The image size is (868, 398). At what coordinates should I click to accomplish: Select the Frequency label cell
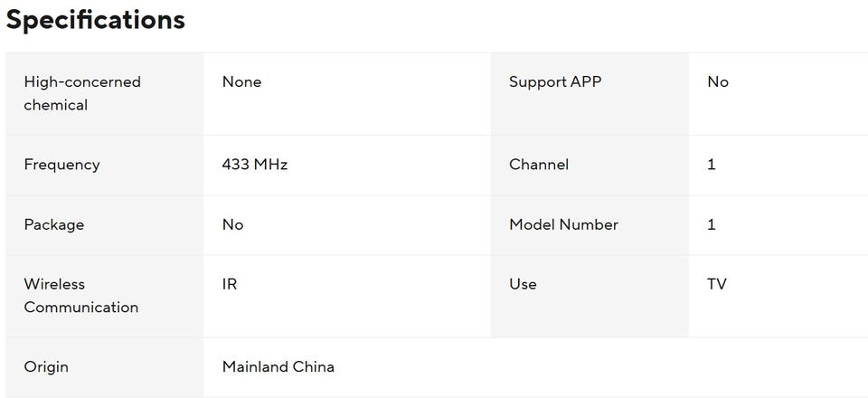click(x=61, y=165)
